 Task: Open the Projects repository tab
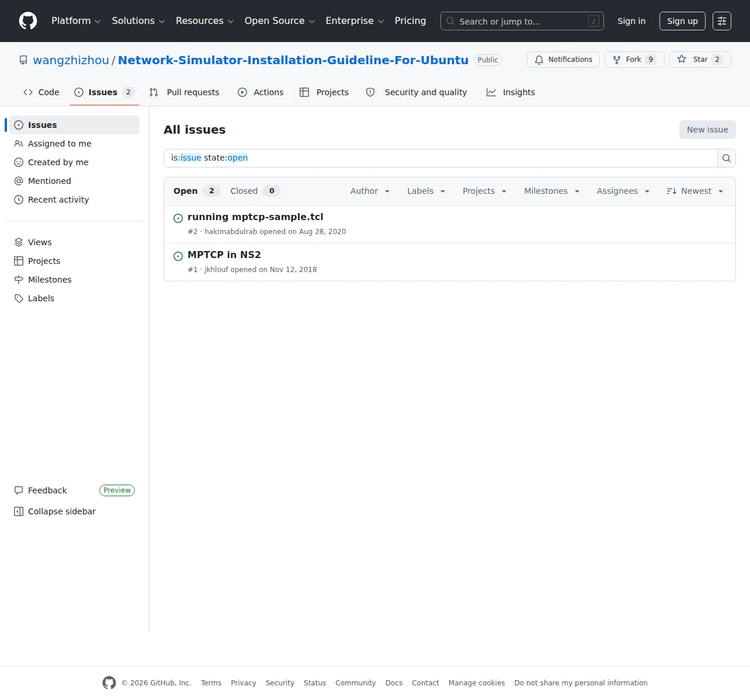pyautogui.click(x=324, y=92)
